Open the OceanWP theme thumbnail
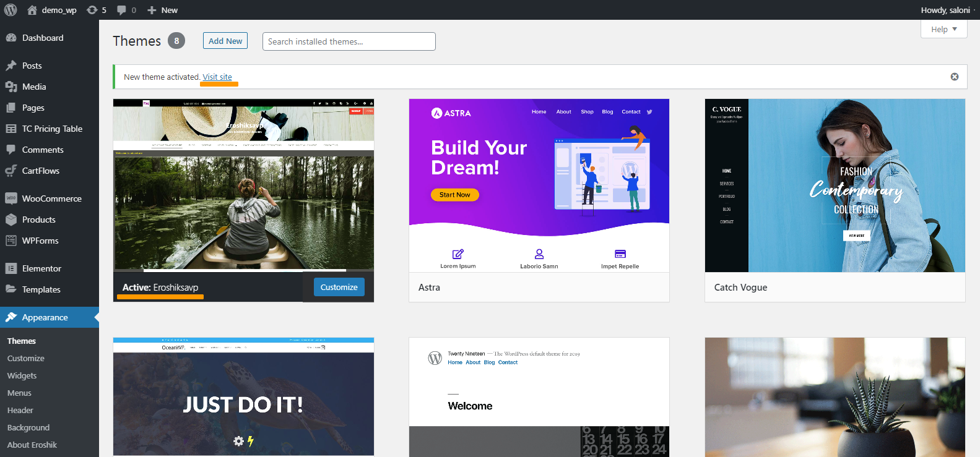Screen dimensions: 980x457 click(243, 397)
